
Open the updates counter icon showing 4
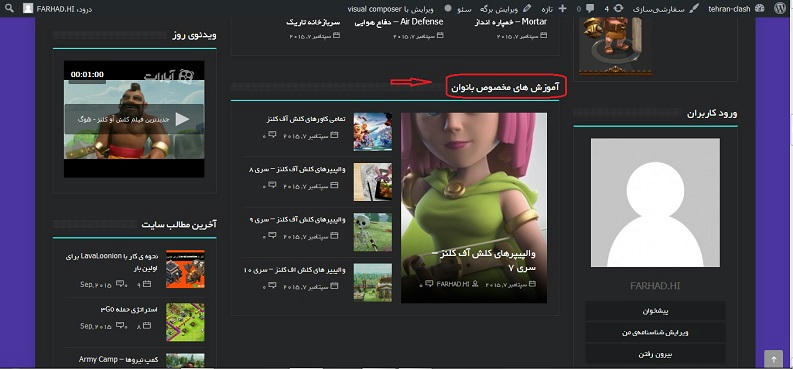click(613, 9)
